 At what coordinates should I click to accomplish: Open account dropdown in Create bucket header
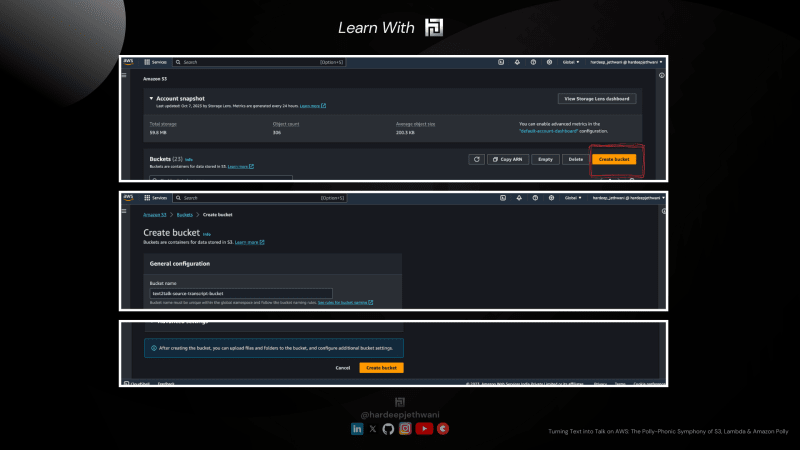pos(628,198)
